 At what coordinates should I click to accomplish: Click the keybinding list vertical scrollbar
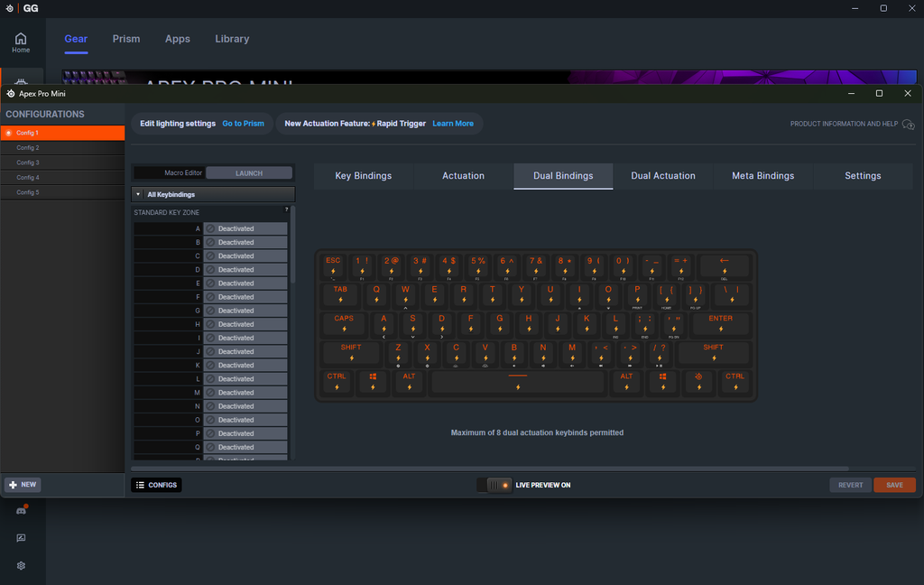pyautogui.click(x=293, y=245)
